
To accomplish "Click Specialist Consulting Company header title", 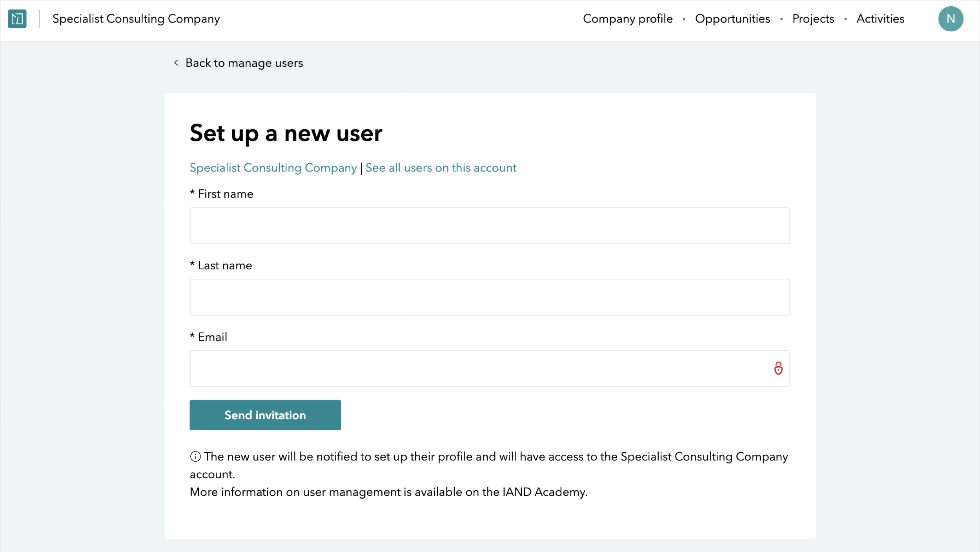I will point(136,19).
